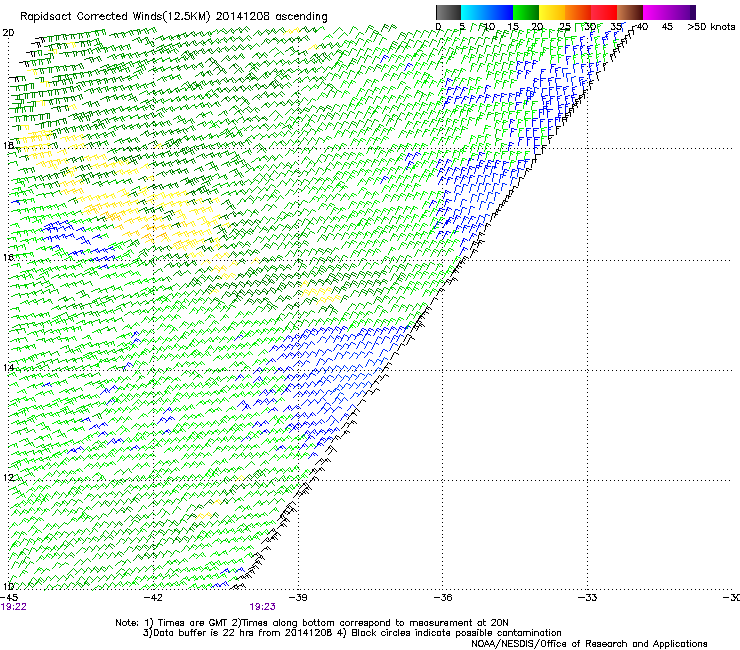Click the '20' latitude axis label
This screenshot has height=650, width=740.
(8, 33)
